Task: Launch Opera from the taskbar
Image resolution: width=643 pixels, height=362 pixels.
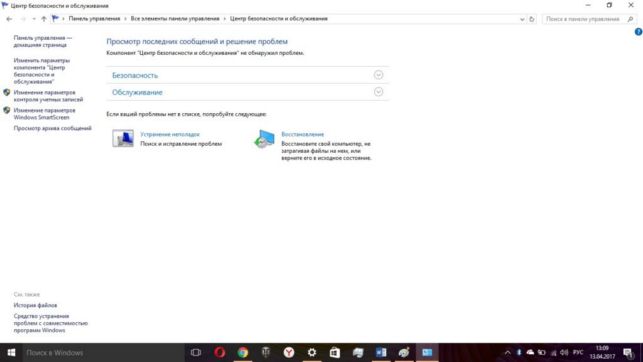Action: point(219,353)
